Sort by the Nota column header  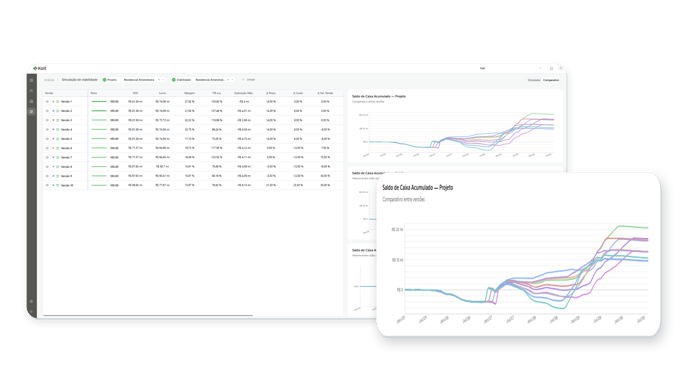pyautogui.click(x=94, y=93)
